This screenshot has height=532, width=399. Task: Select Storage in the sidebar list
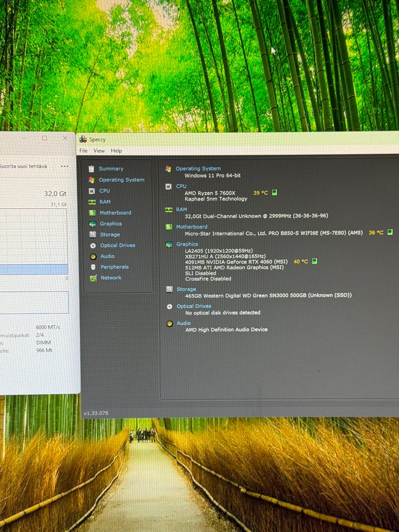(110, 234)
